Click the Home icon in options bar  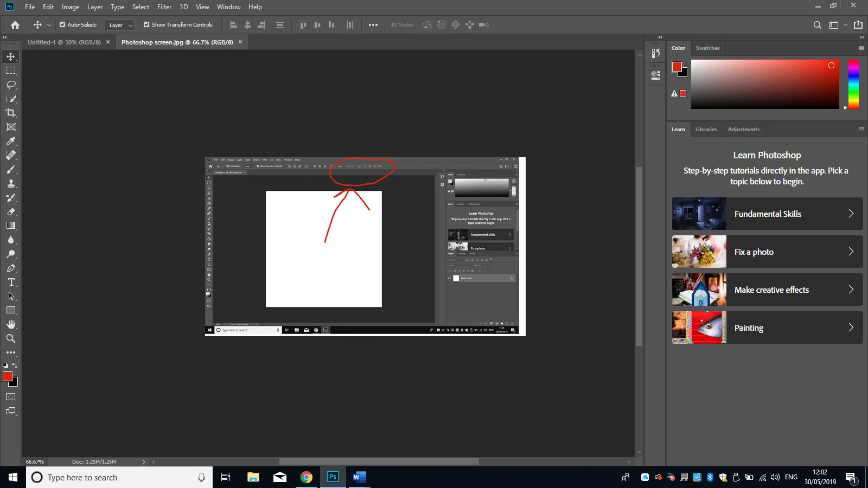(15, 25)
